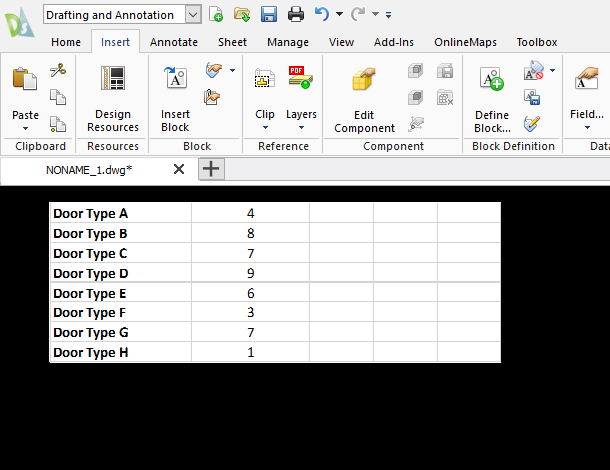The height and width of the screenshot is (470, 610).
Task: Open the Undo history dropdown arrow
Action: [x=339, y=14]
